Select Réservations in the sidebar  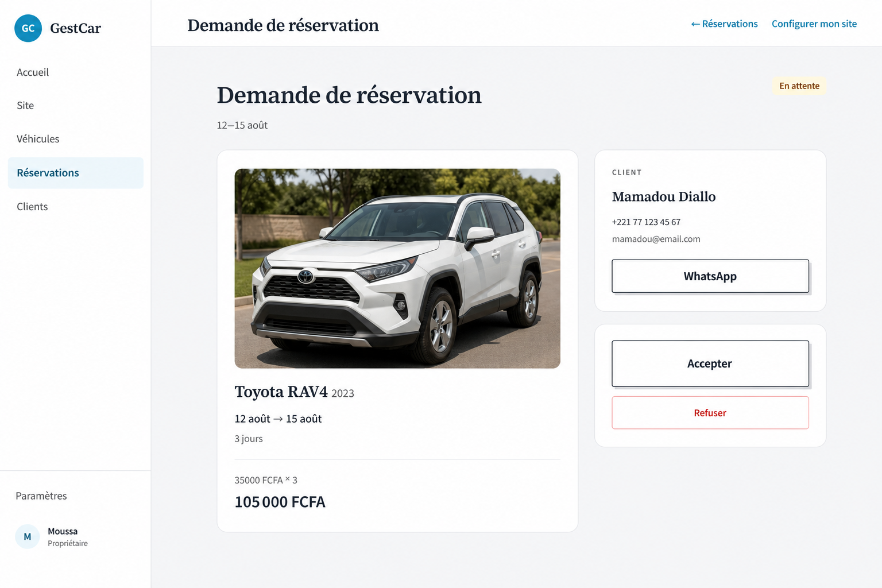(x=75, y=173)
